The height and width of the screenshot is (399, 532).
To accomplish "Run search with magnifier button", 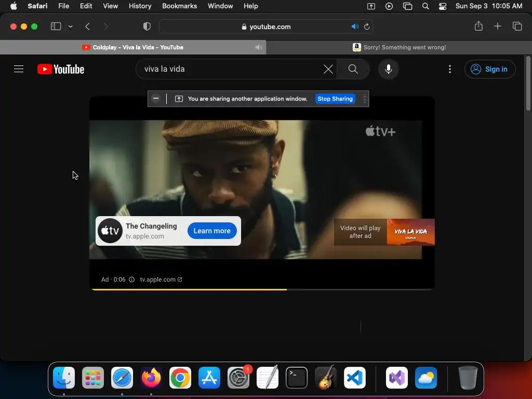I will pyautogui.click(x=353, y=69).
